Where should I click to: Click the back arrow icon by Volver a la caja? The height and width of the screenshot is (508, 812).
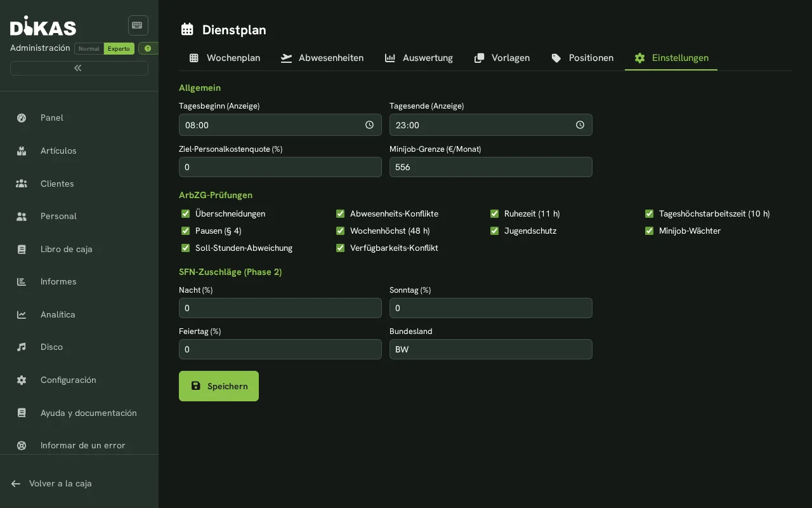(x=16, y=483)
